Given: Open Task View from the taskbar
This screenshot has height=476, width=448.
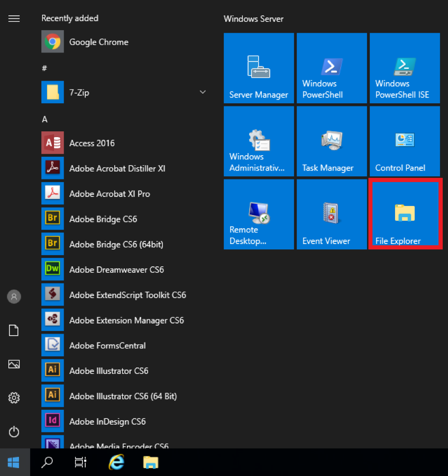Looking at the screenshot, I should tap(81, 462).
